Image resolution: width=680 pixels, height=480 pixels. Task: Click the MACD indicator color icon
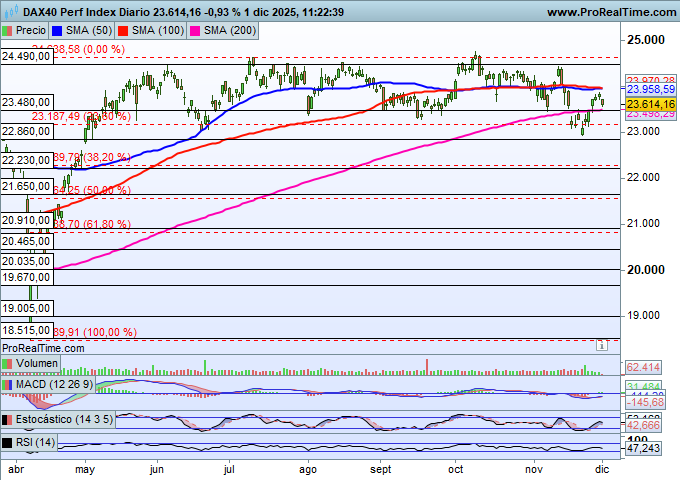[x=8, y=384]
